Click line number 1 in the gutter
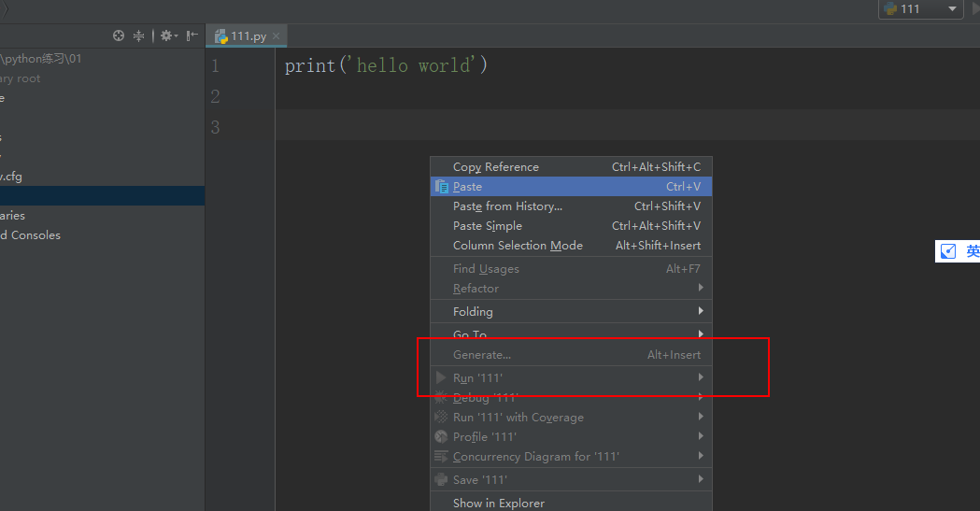This screenshot has height=511, width=980. [216, 65]
